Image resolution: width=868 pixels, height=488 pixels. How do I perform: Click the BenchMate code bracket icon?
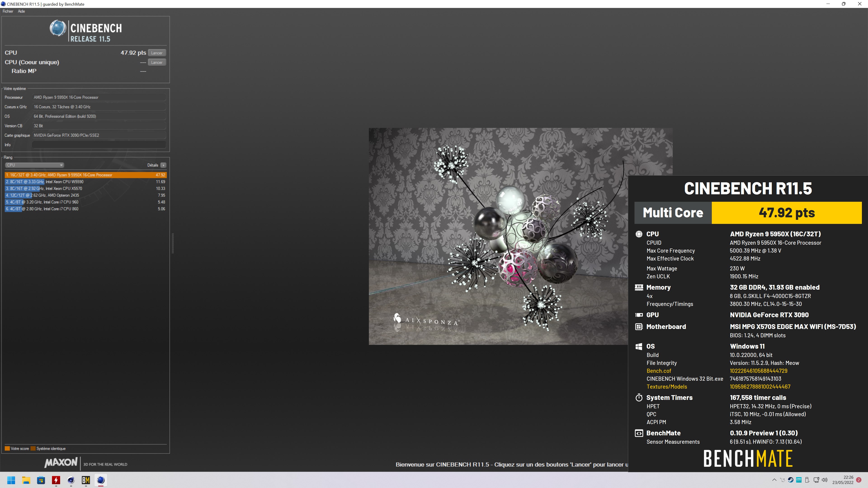(x=639, y=433)
